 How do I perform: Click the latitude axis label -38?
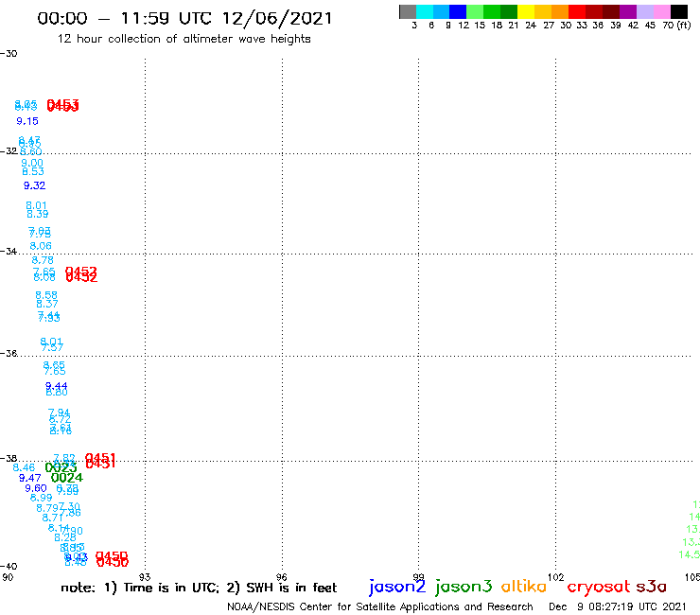pos(9,458)
